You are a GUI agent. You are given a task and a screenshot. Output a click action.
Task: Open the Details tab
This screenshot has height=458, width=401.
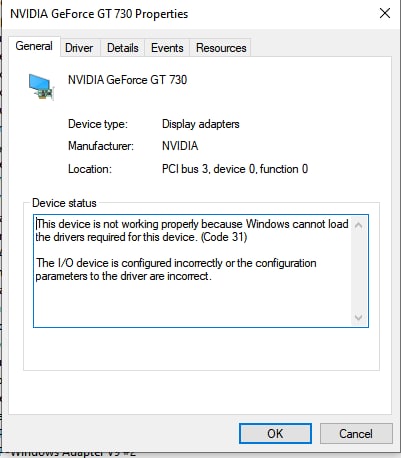[123, 48]
